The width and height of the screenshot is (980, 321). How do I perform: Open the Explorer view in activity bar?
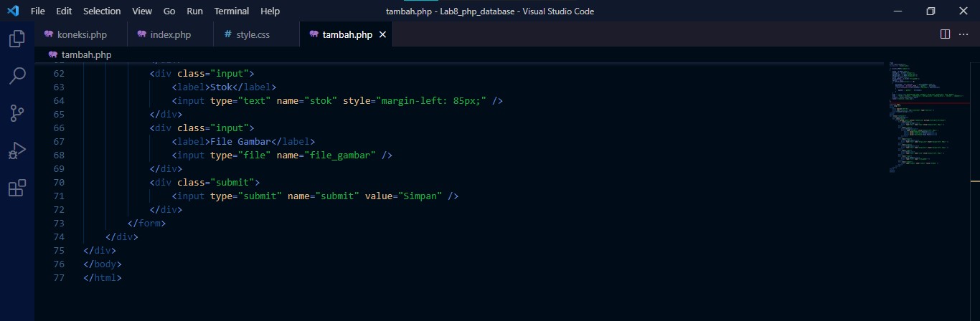[x=17, y=38]
